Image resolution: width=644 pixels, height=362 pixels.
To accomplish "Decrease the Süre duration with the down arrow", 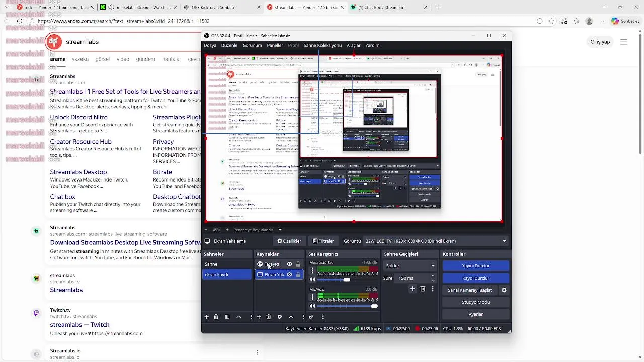I will (433, 280).
